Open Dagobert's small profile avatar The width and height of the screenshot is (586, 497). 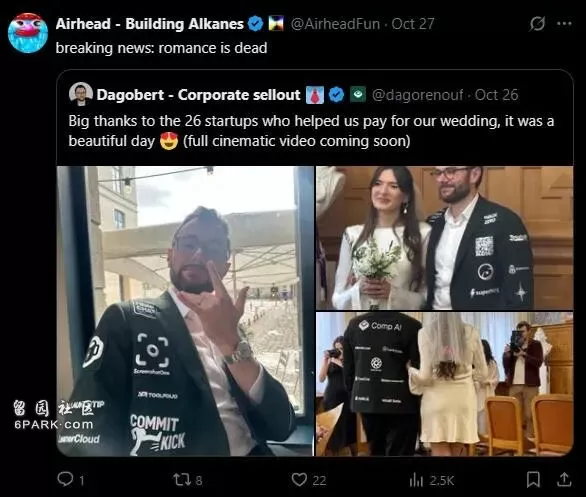81,94
